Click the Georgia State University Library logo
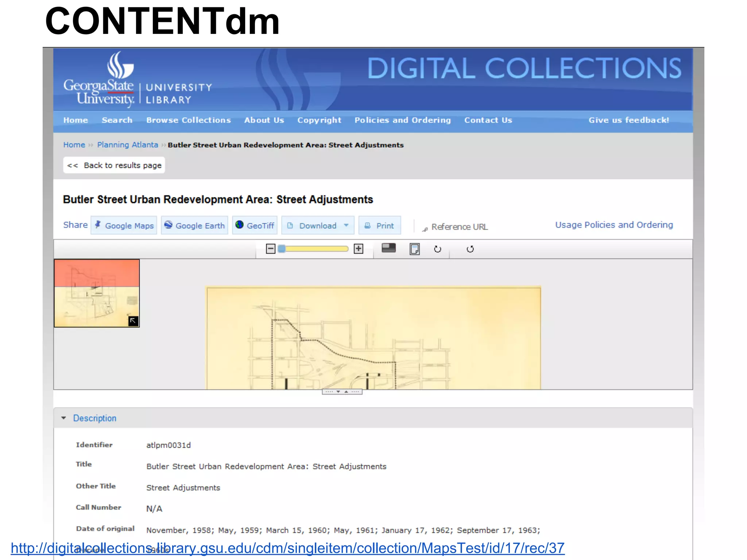747x560 pixels. click(137, 79)
